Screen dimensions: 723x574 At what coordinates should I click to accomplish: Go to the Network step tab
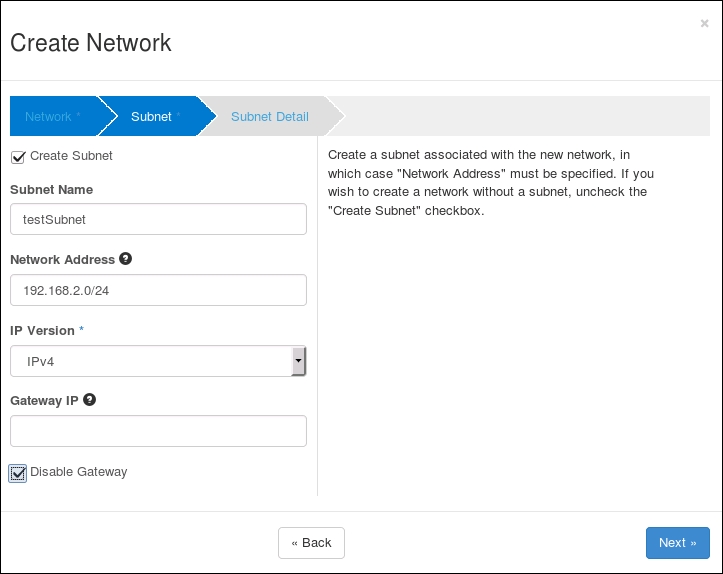click(50, 117)
